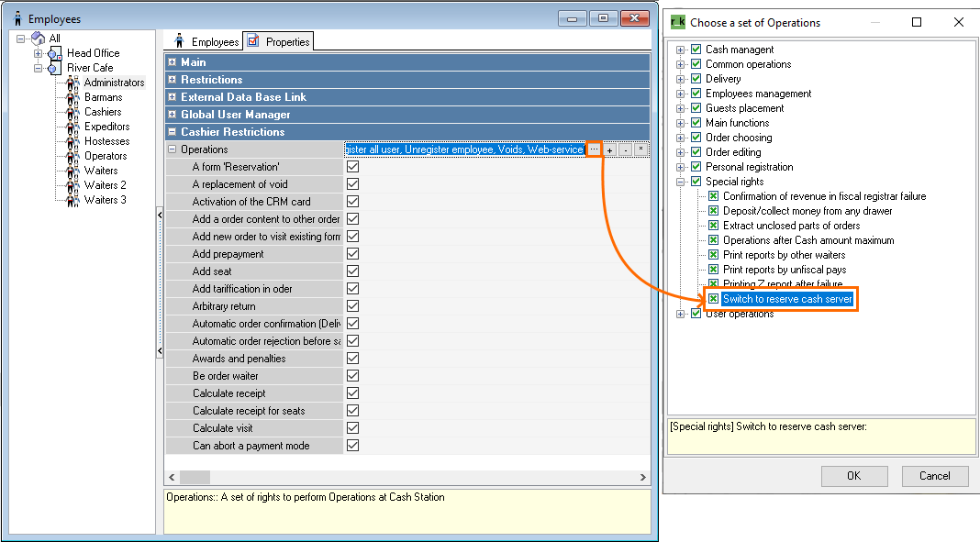Click the Cashiers group icon

(x=73, y=112)
